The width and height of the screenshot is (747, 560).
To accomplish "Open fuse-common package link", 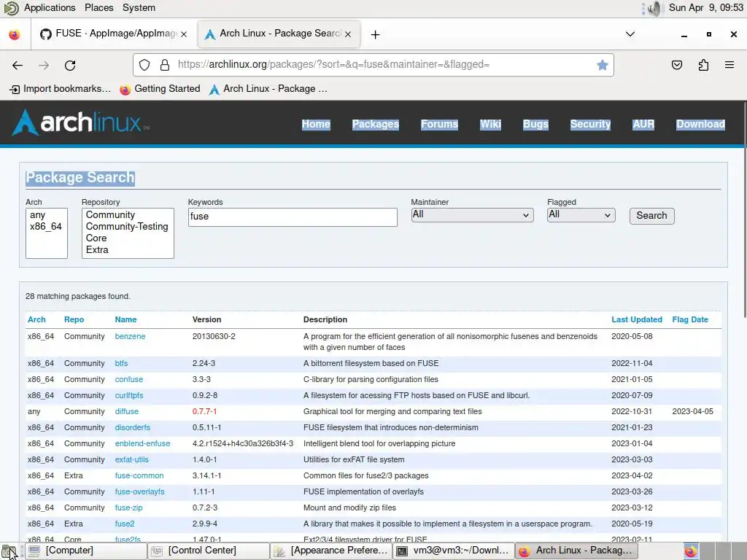I will coord(139,475).
